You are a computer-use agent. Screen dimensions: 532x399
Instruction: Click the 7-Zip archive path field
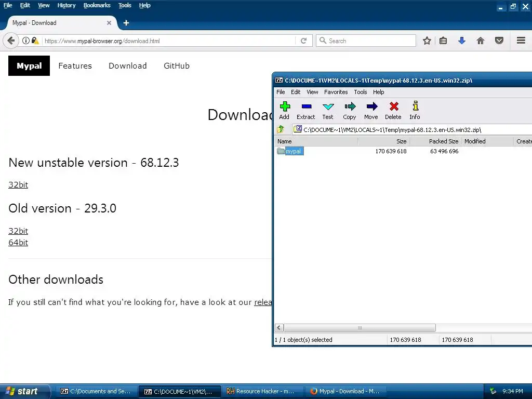[412, 129]
